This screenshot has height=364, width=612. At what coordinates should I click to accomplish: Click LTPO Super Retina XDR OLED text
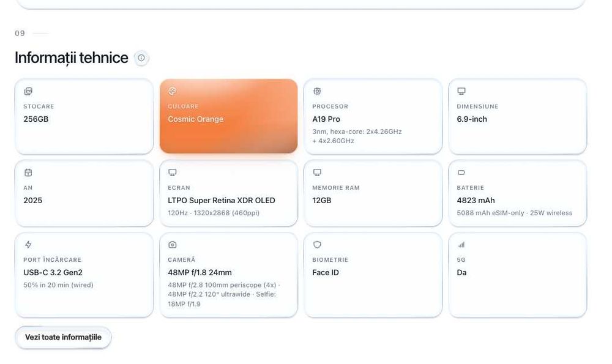[x=222, y=201]
